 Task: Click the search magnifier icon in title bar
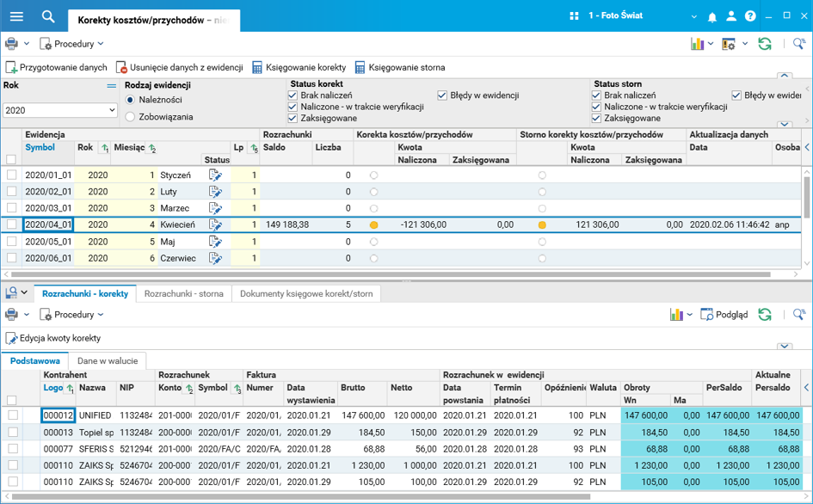(x=48, y=16)
